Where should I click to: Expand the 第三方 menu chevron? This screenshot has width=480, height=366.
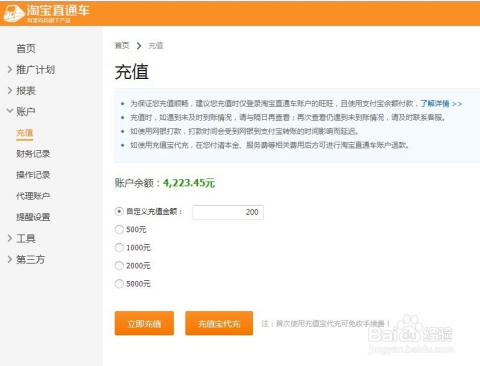tap(10, 259)
